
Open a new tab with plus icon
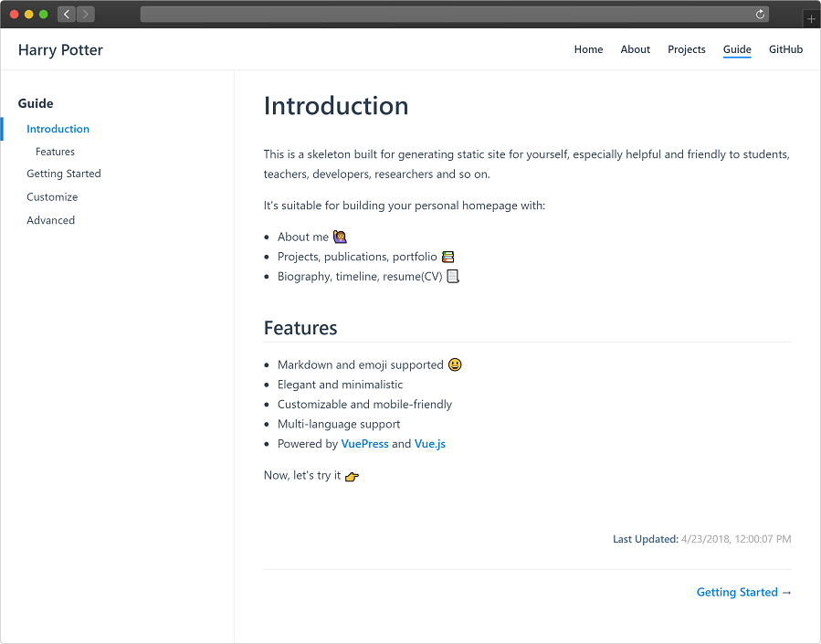point(811,19)
